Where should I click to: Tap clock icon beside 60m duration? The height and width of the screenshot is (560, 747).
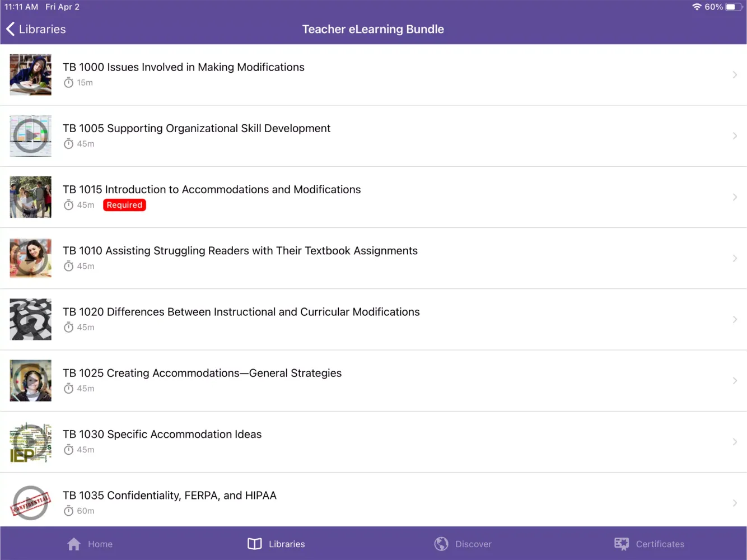point(68,511)
